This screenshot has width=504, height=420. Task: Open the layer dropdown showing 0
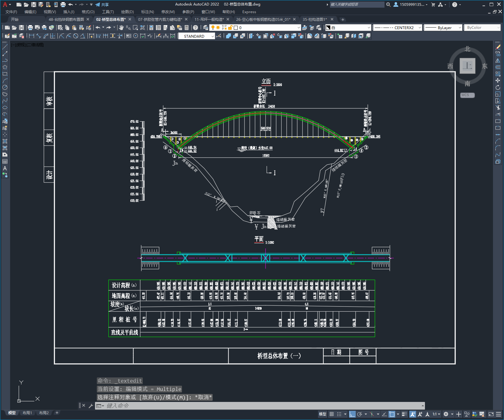tap(255, 28)
